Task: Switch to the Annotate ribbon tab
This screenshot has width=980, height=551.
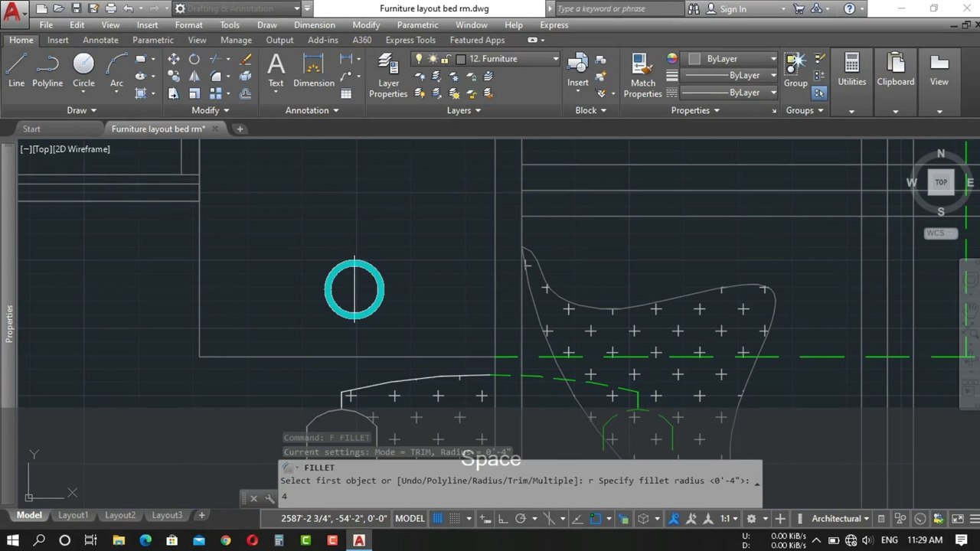Action: (100, 40)
